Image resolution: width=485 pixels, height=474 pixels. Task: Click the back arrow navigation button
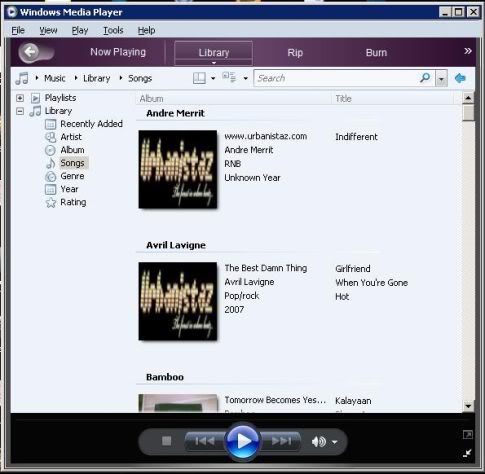(x=31, y=52)
